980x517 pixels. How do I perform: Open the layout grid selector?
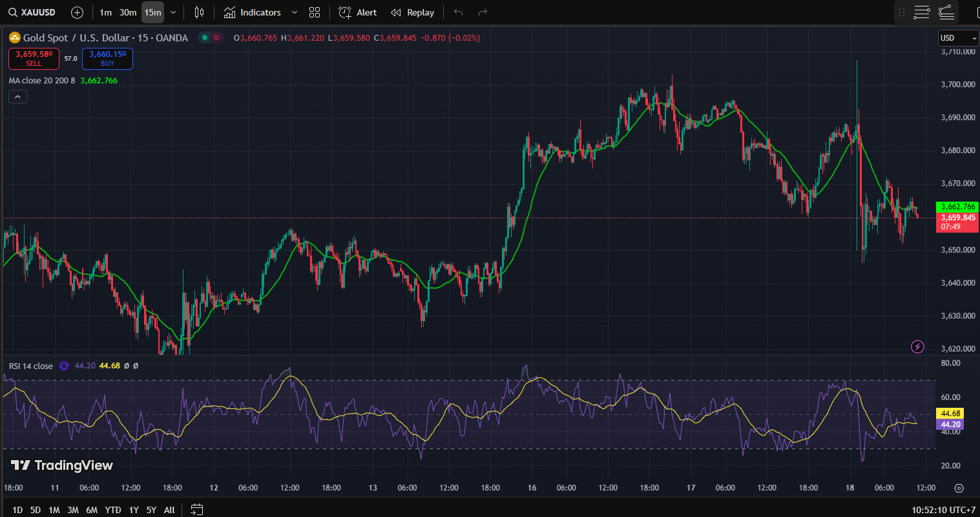pyautogui.click(x=315, y=12)
